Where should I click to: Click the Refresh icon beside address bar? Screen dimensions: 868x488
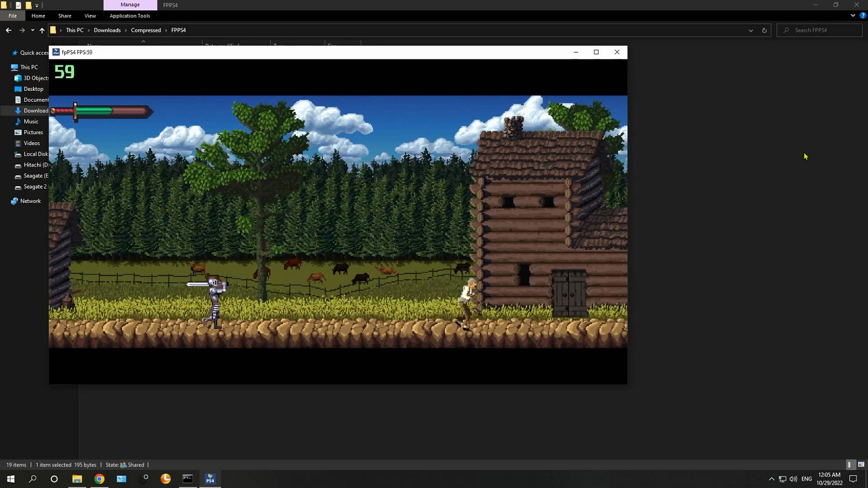coord(764,30)
